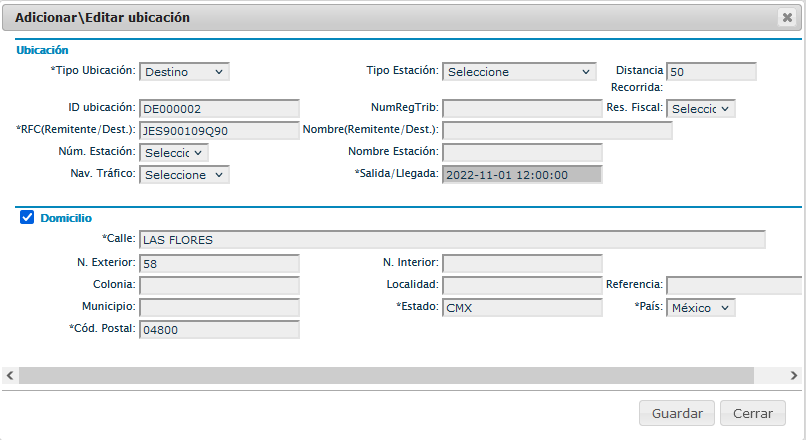Screen dimensions: 806x440
Task: Expand the Nav. Tráfico dropdown
Action: click(184, 174)
